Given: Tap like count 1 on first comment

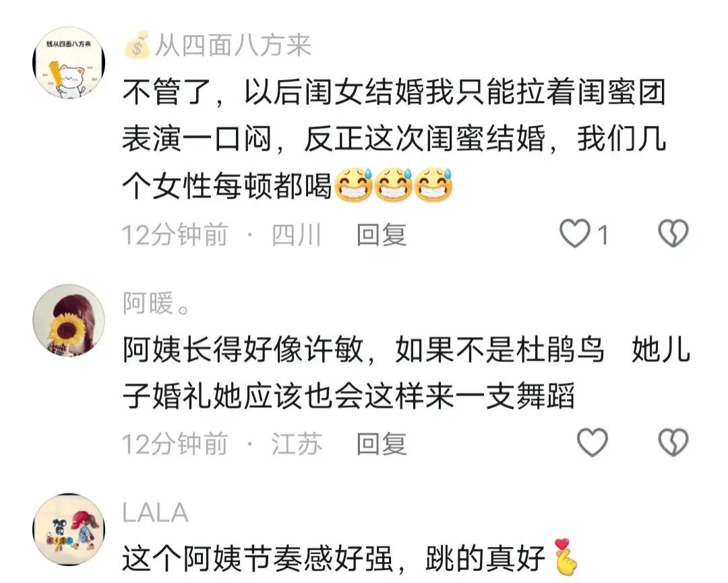Looking at the screenshot, I should (x=602, y=235).
